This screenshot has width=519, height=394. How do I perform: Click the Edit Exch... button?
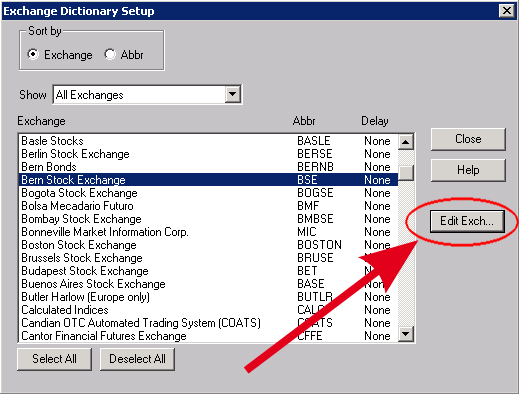coord(467,221)
